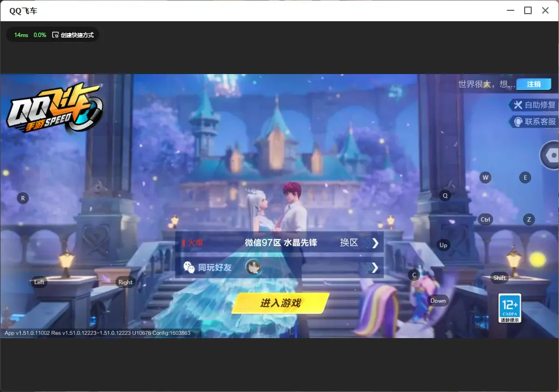Click the QQ飞车 手游 SPEED logo

click(x=54, y=108)
